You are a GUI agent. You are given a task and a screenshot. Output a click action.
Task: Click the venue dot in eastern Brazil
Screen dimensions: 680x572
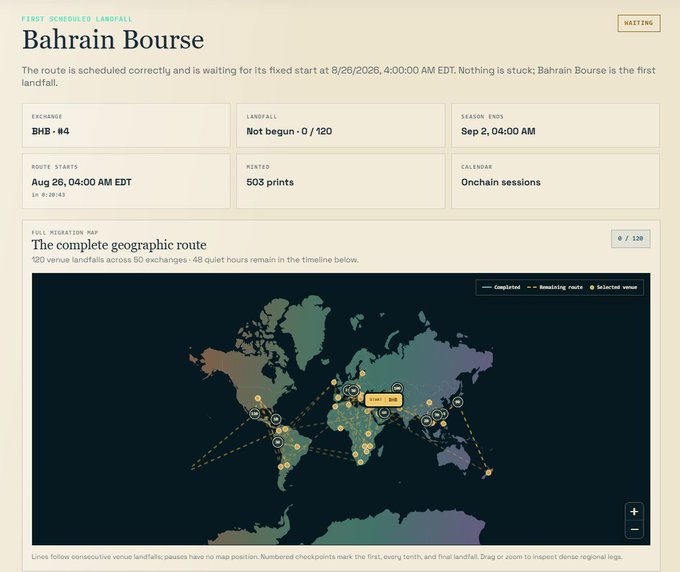coord(297,446)
